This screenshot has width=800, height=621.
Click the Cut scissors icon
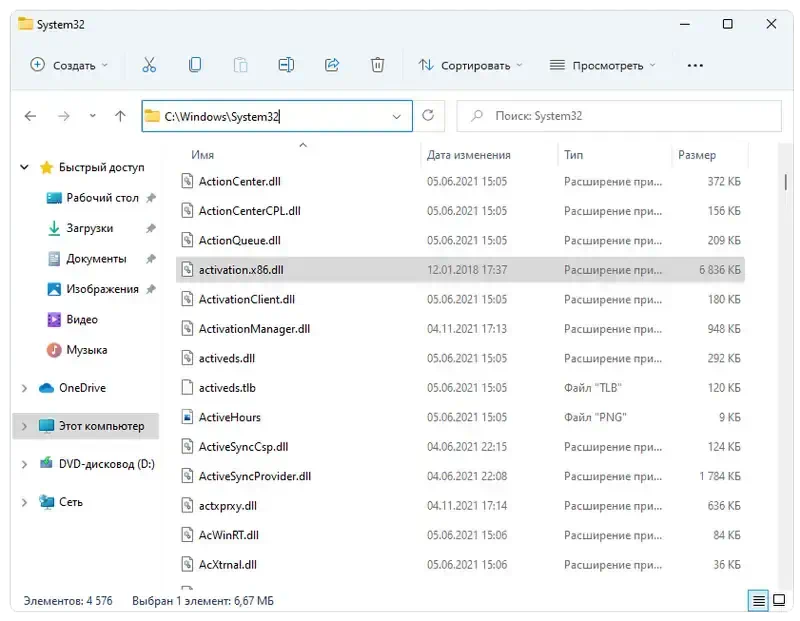pyautogui.click(x=149, y=65)
